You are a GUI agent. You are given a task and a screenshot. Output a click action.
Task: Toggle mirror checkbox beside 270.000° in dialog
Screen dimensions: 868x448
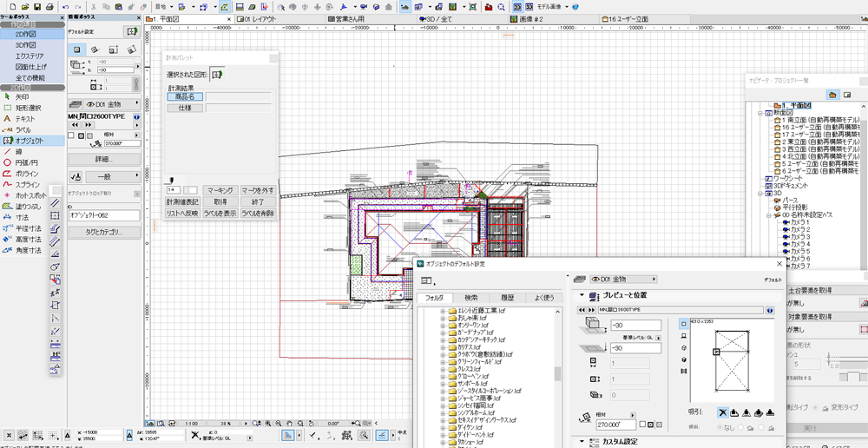pos(641,425)
